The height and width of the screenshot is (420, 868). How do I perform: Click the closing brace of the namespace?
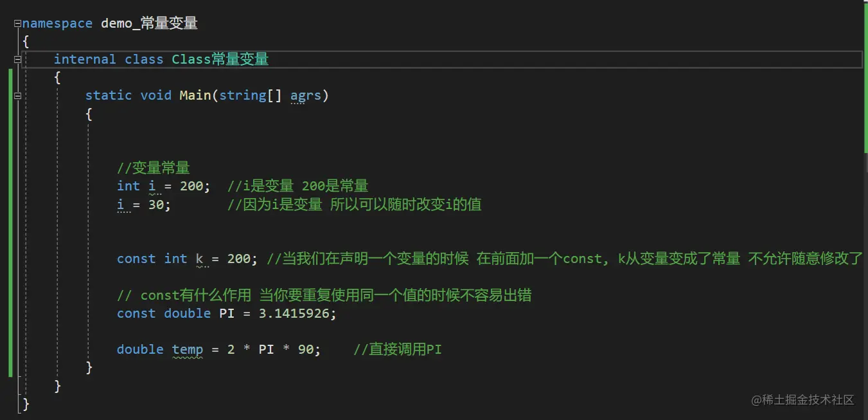click(26, 405)
